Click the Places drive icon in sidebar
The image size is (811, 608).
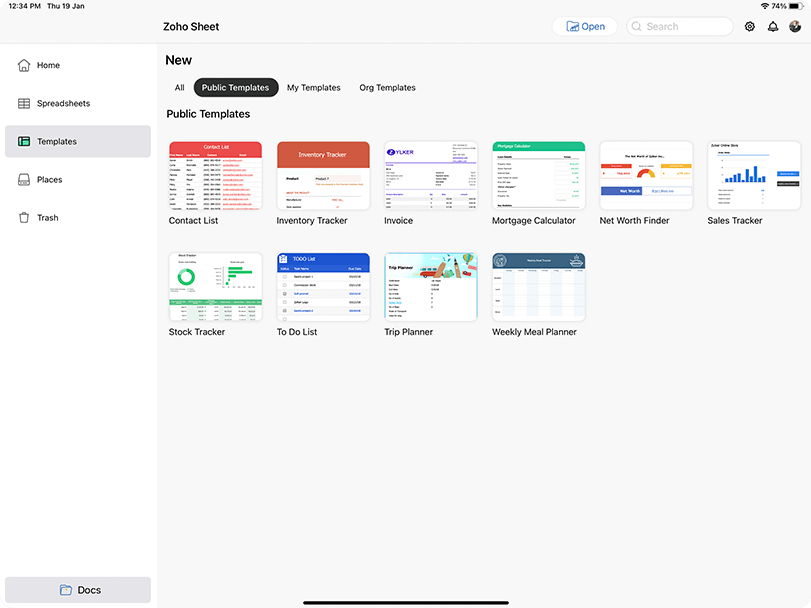(x=24, y=179)
